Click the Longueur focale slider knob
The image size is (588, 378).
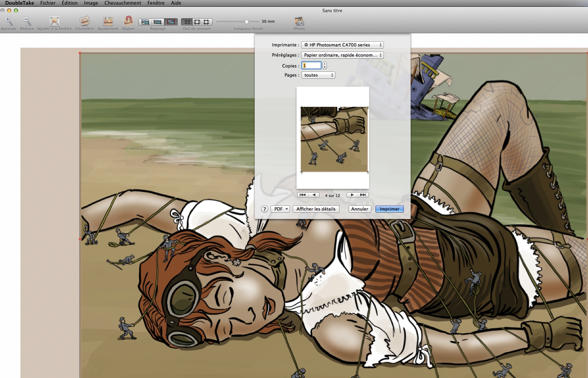click(x=247, y=22)
